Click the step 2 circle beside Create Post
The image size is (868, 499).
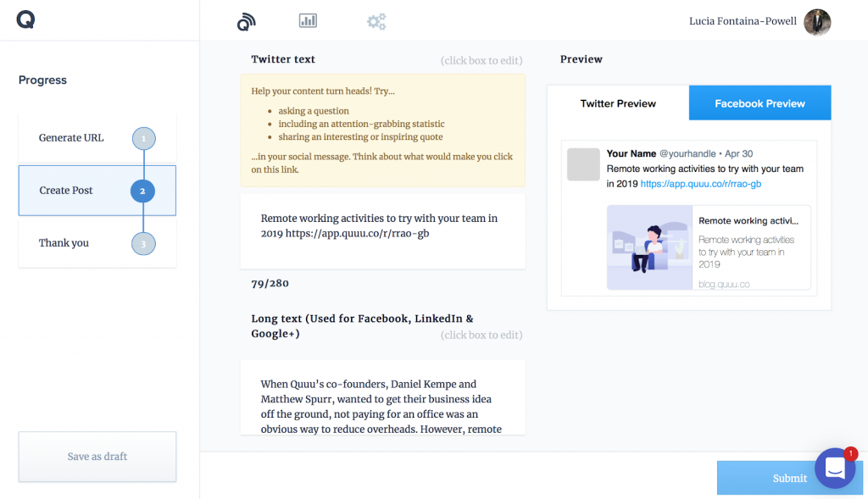[143, 191]
